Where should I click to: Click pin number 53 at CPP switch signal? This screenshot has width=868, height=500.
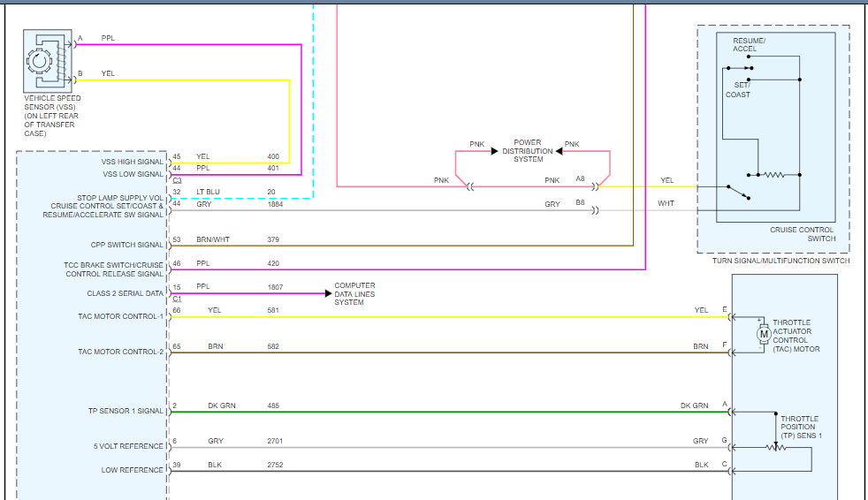coord(177,239)
